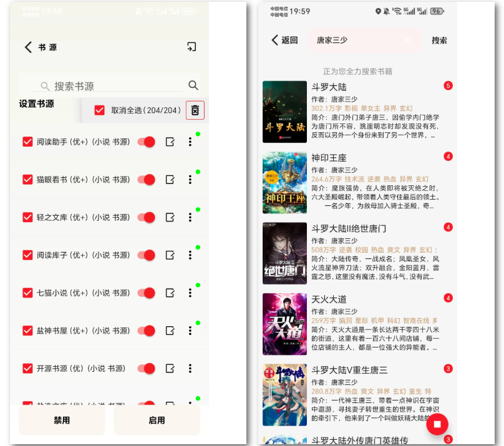This screenshot has height=446, width=504.
Task: Tap the 禁用 button
Action: (x=62, y=420)
